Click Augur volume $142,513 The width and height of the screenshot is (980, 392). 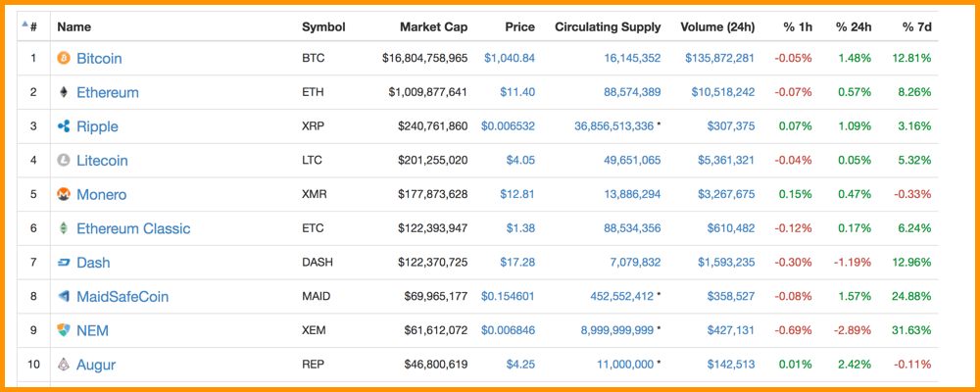click(x=731, y=365)
